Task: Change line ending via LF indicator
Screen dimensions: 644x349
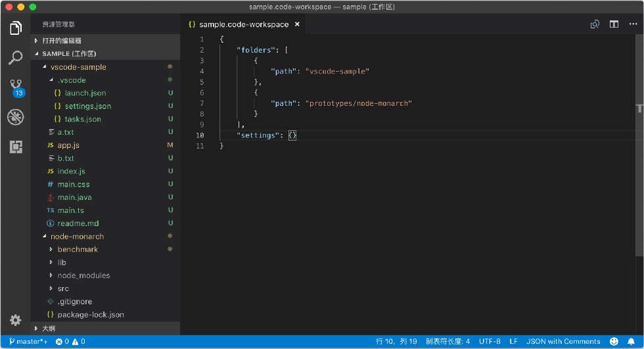Action: (513, 341)
